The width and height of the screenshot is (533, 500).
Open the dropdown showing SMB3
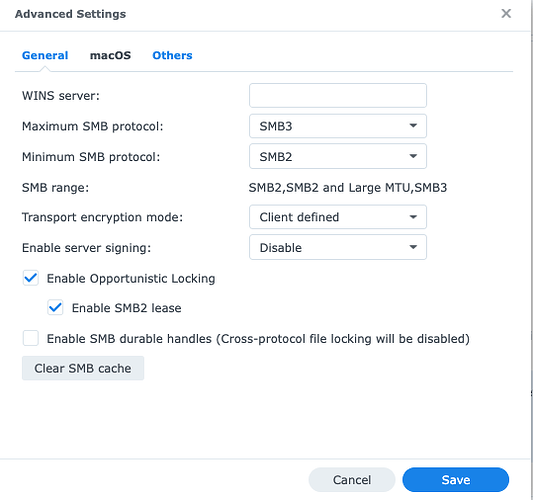(x=338, y=126)
